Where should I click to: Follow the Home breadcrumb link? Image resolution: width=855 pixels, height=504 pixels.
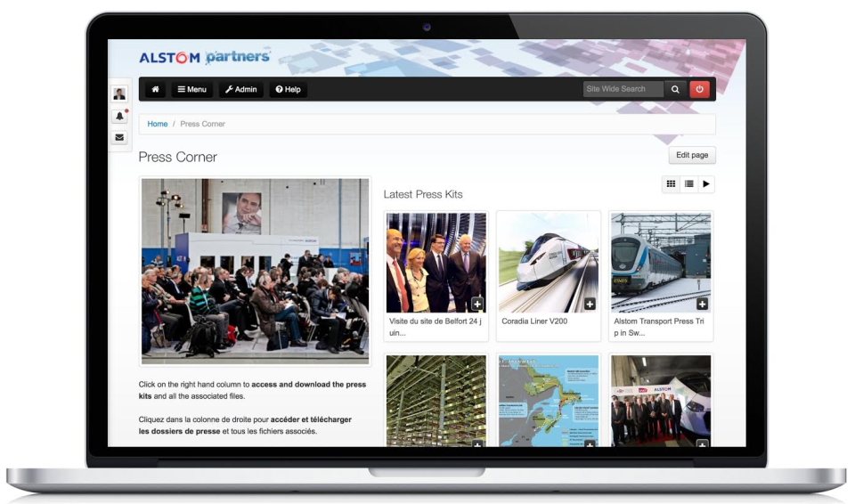[x=157, y=124]
